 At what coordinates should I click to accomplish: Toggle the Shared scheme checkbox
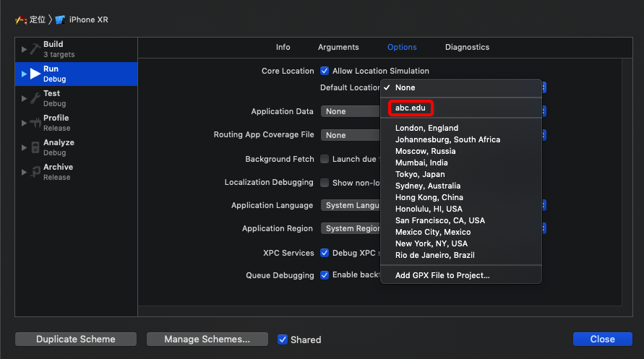click(282, 339)
